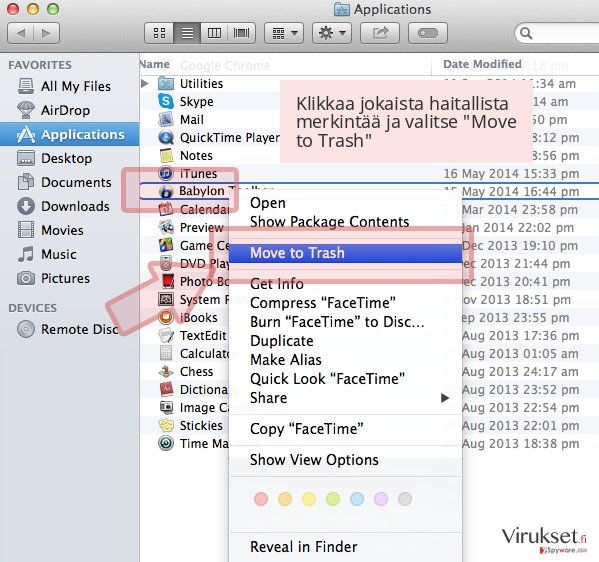Click the green zoom window button
Viewport: 599px width, 562px height.
tap(53, 9)
